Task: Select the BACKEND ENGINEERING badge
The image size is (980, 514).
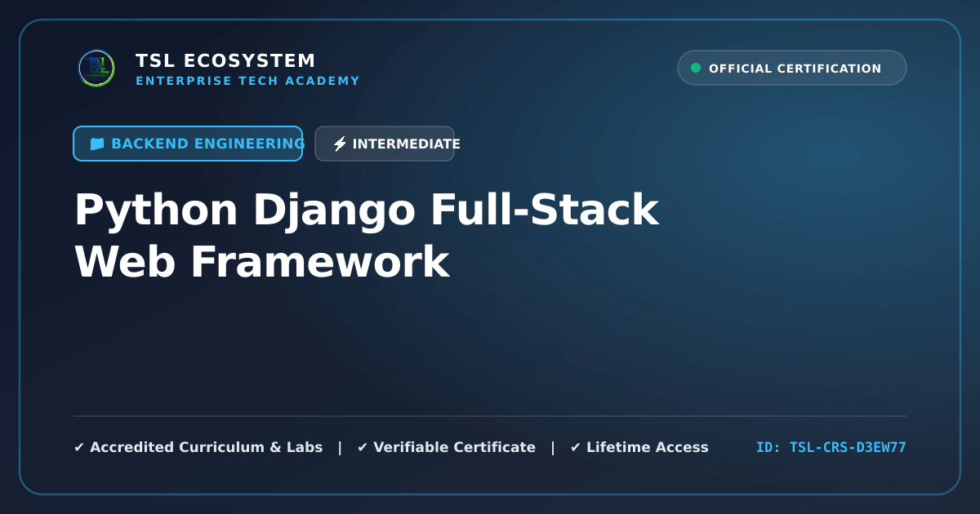Action: pyautogui.click(x=188, y=144)
